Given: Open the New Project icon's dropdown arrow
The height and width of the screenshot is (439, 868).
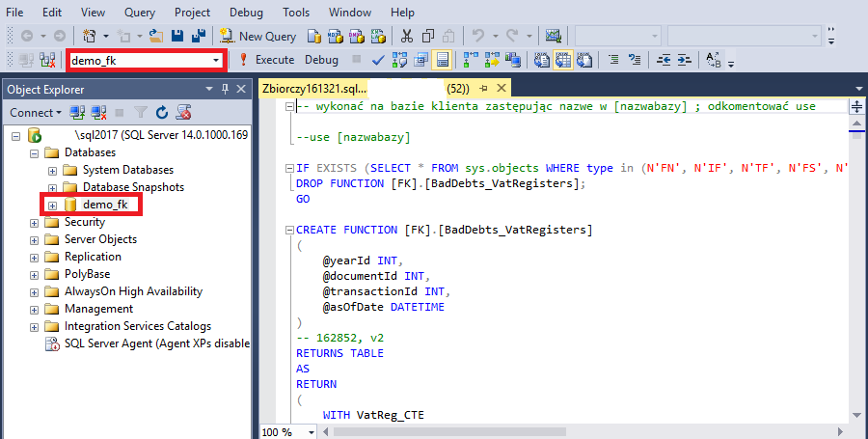Looking at the screenshot, I should [106, 37].
